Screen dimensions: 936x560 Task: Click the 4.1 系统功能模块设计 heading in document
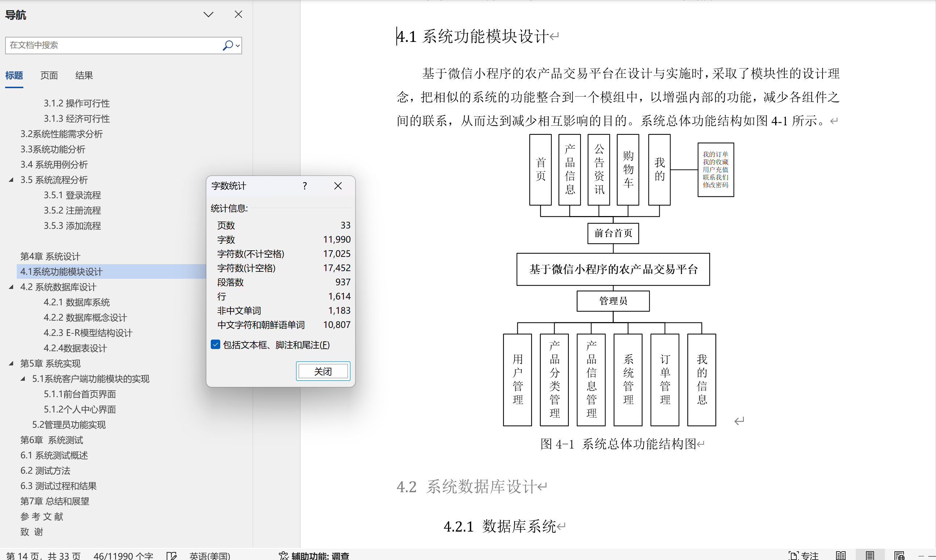tap(473, 36)
